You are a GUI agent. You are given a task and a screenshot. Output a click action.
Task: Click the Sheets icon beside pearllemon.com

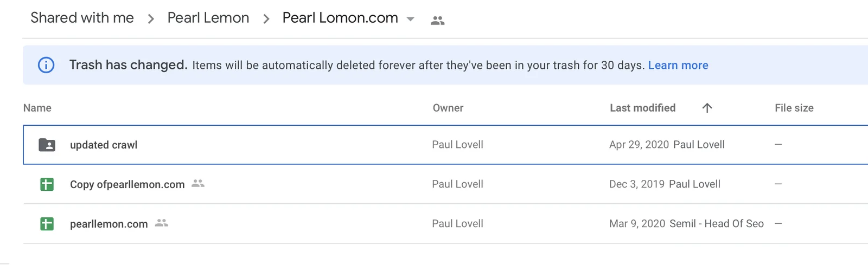[x=47, y=224]
